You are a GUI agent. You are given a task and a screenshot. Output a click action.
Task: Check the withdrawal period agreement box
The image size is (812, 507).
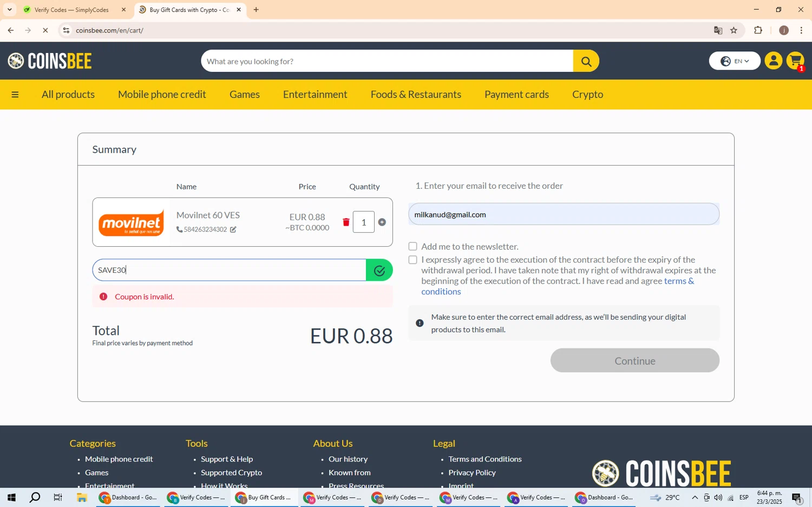tap(413, 260)
